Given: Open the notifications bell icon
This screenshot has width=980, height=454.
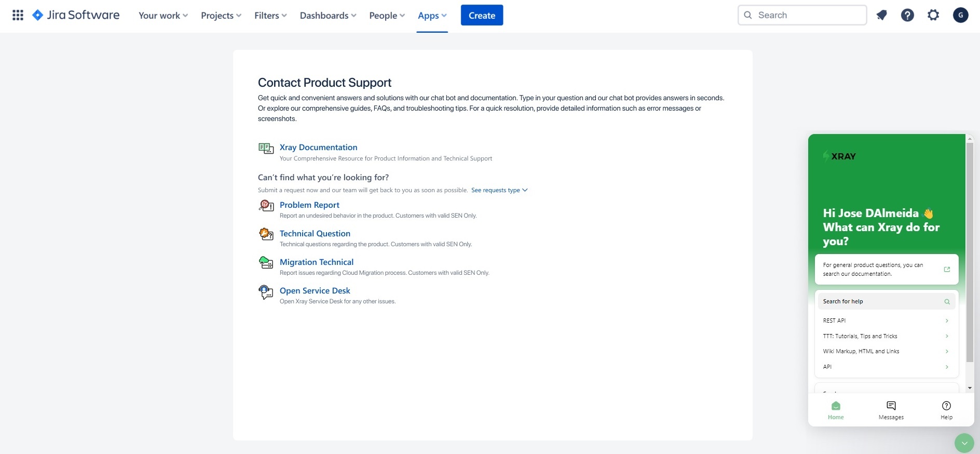Looking at the screenshot, I should pos(881,15).
